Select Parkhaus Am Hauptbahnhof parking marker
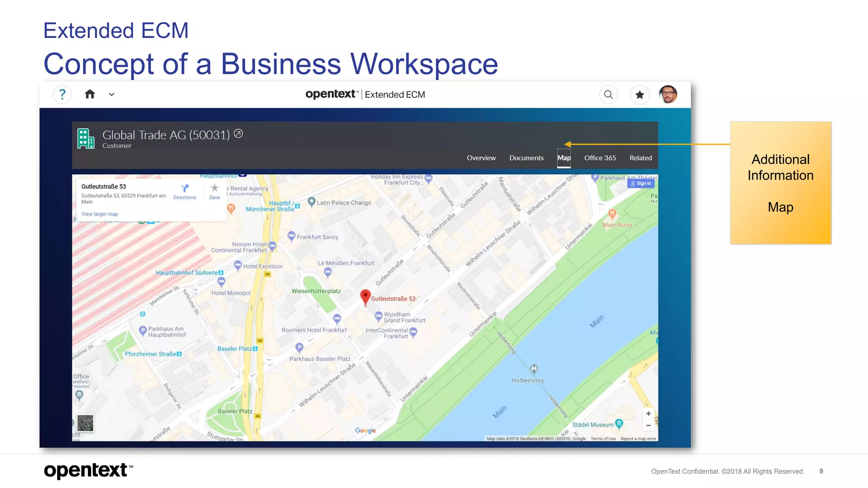 (143, 330)
